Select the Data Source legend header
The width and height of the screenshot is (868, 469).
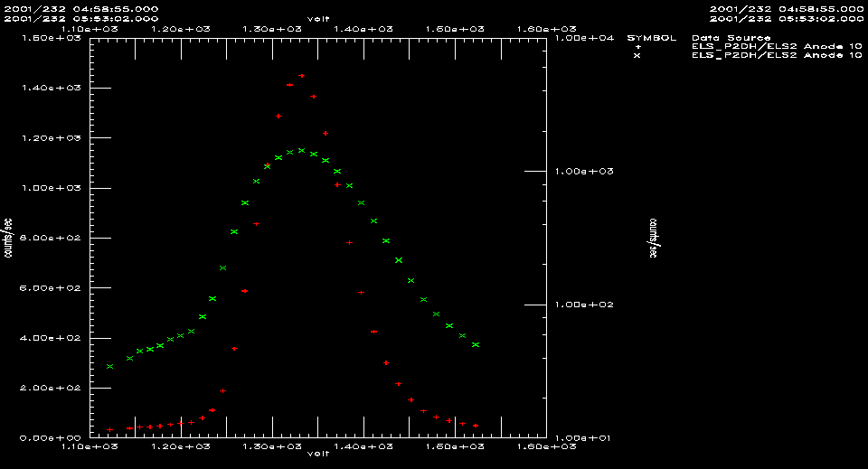(x=731, y=38)
